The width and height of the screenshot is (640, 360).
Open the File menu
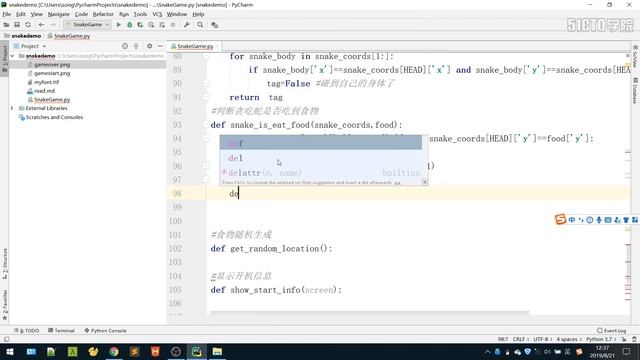point(7,14)
